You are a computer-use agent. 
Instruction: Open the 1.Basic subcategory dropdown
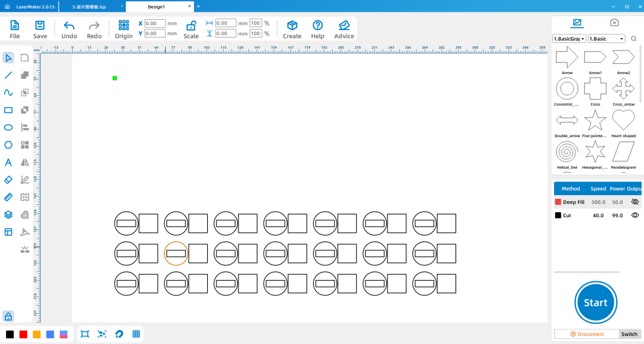pyautogui.click(x=606, y=39)
